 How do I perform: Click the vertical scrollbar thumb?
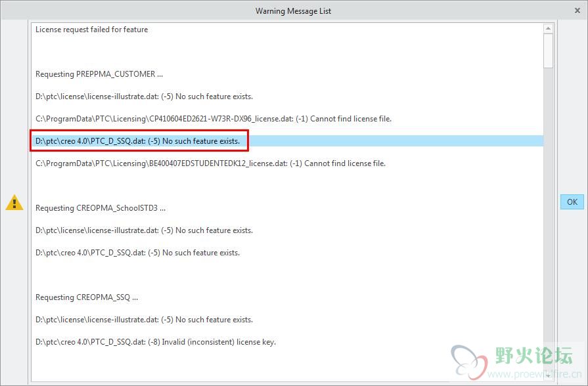[548, 51]
